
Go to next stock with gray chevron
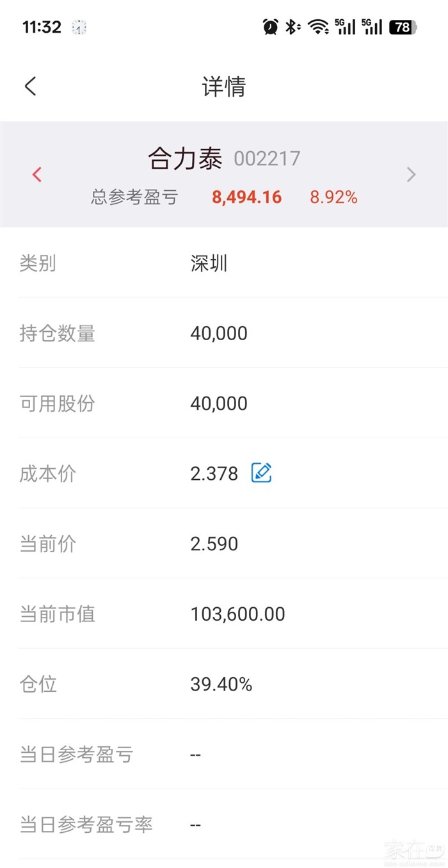[x=412, y=174]
